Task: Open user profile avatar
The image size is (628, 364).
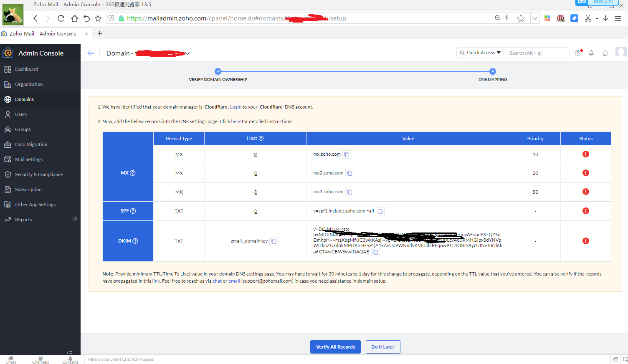Action: pos(621,53)
